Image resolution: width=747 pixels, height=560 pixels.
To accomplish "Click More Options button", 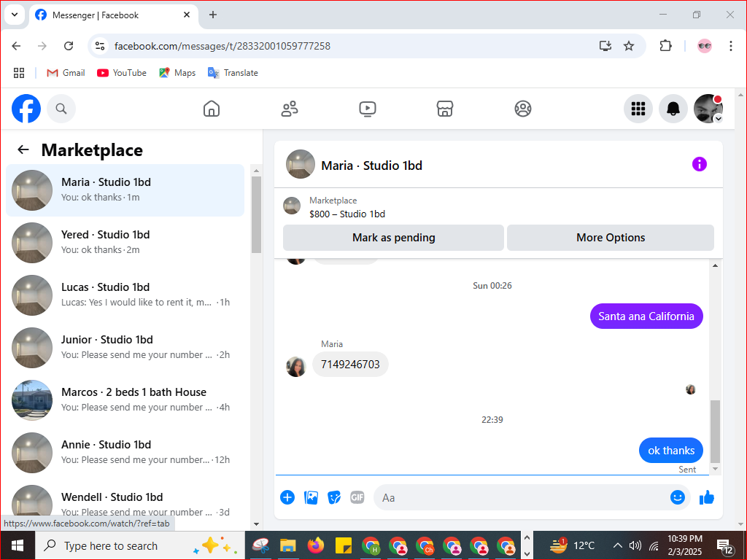I will click(x=611, y=238).
